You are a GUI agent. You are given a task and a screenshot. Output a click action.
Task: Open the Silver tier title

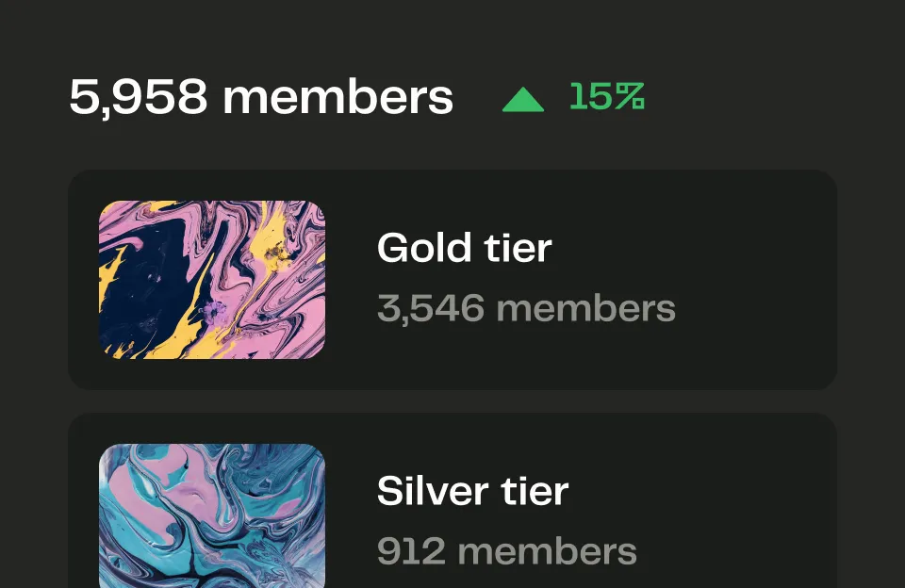pyautogui.click(x=472, y=491)
